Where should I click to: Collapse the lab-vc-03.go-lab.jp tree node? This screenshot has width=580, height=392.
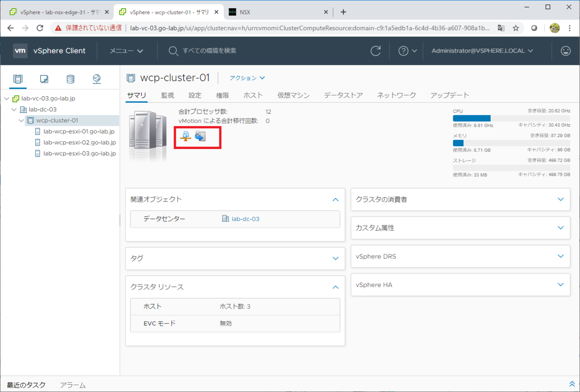coord(6,99)
